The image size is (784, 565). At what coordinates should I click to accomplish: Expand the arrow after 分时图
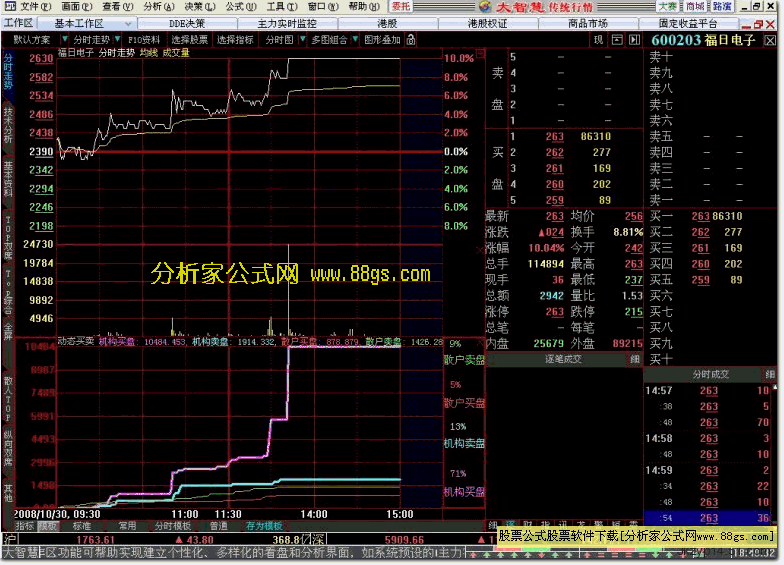click(x=302, y=40)
